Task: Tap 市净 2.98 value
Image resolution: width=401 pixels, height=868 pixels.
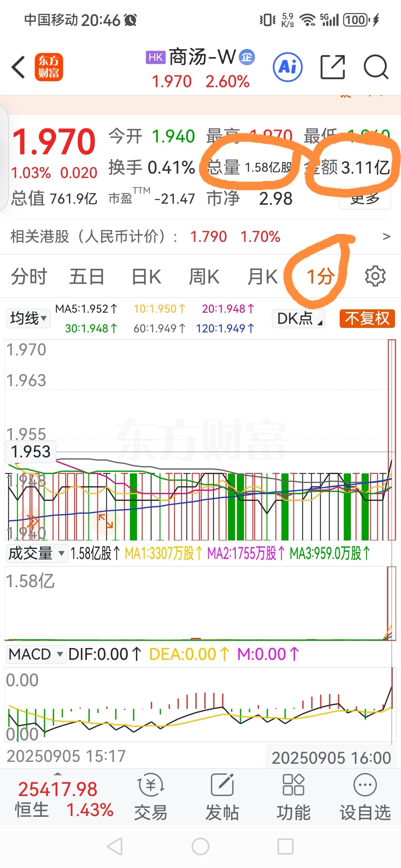Action: pos(250,198)
